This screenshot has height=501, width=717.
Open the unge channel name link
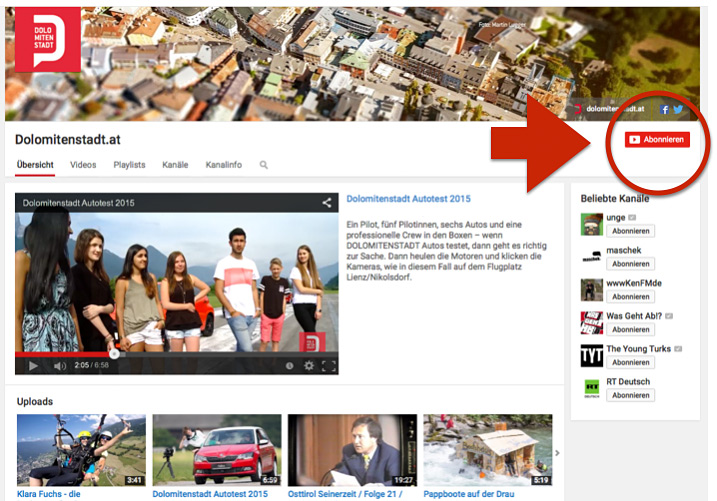tap(615, 218)
